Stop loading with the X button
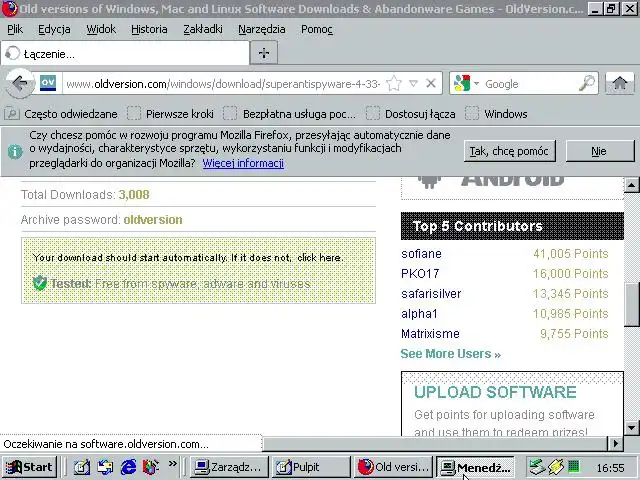 pyautogui.click(x=431, y=83)
